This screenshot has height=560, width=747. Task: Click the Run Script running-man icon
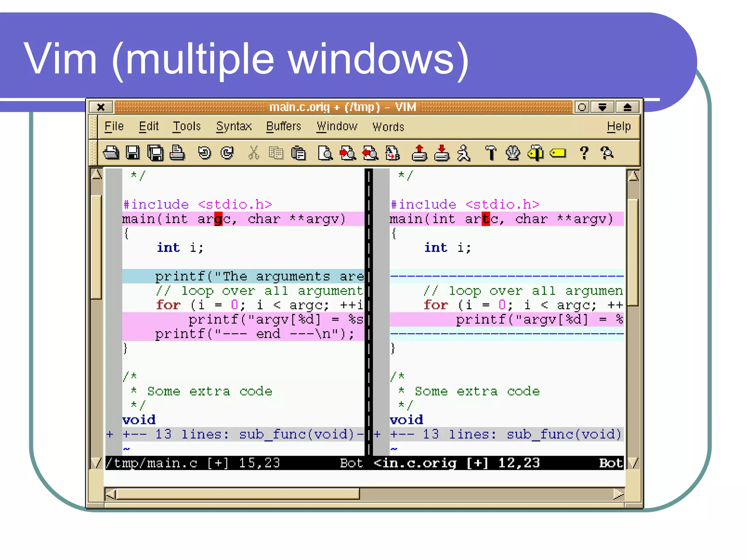464,153
